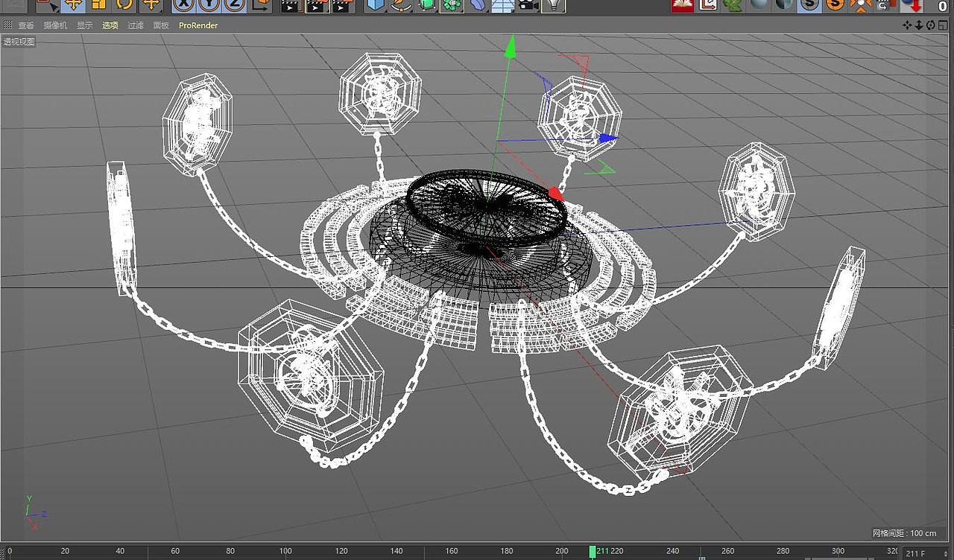
Task: Click the plain grey sphere icon
Action: coord(759,6)
